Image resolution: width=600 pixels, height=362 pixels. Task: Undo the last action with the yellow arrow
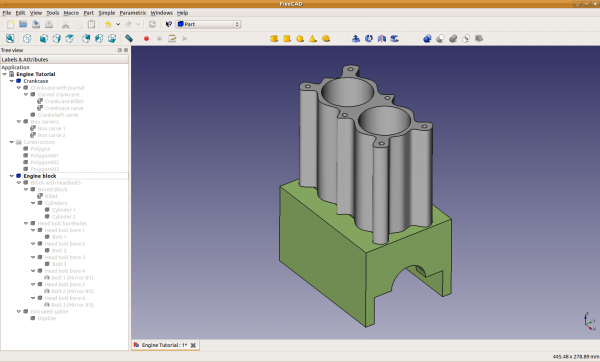click(108, 24)
